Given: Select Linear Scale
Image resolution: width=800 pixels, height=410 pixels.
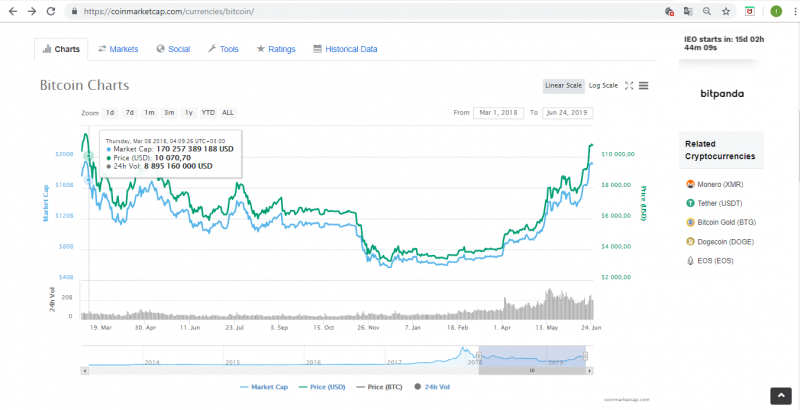Looking at the screenshot, I should tap(563, 86).
